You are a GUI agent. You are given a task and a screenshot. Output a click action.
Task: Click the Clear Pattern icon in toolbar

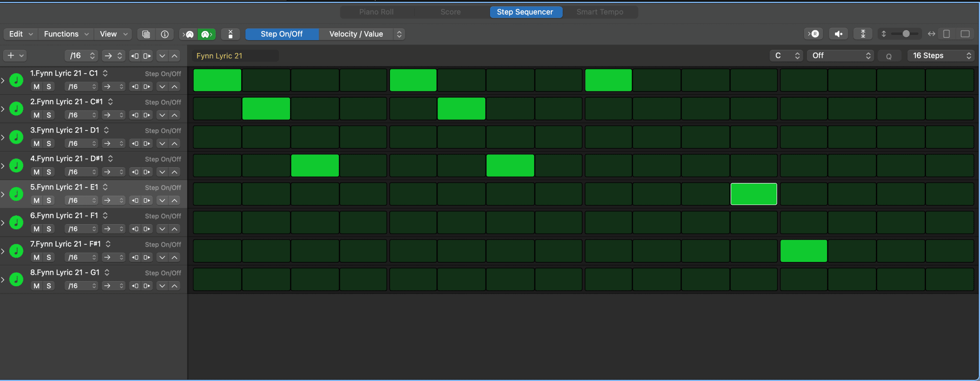230,34
